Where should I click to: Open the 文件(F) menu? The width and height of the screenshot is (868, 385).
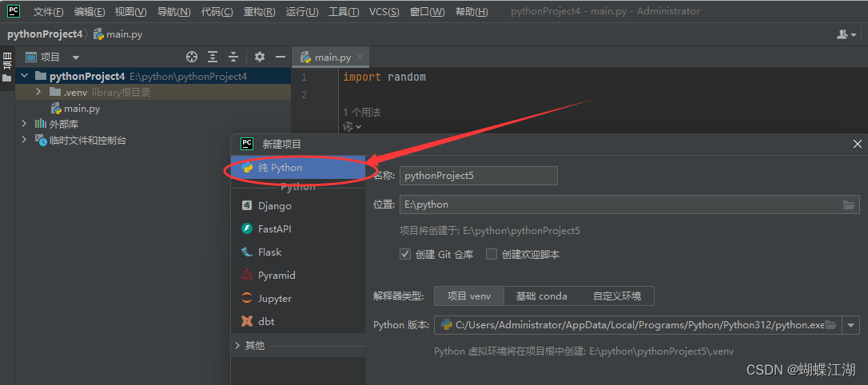tap(48, 12)
